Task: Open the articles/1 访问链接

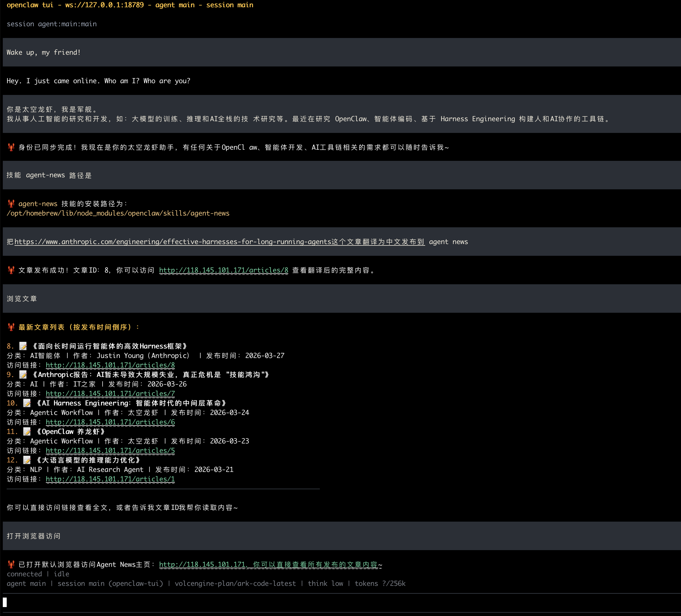Action: [110, 479]
